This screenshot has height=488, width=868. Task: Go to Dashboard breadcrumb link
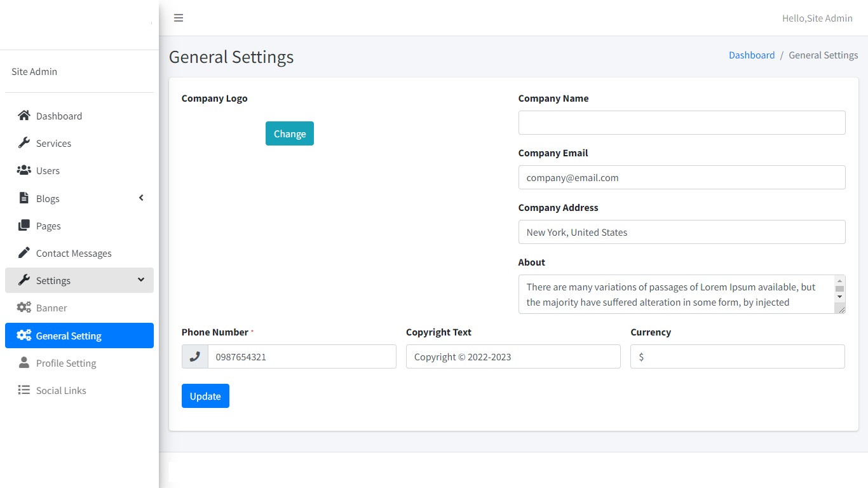[752, 55]
